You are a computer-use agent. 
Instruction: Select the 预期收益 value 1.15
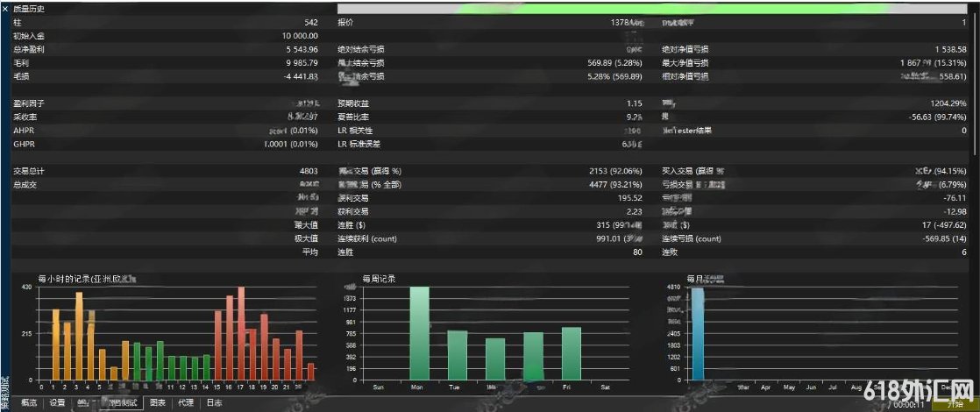635,103
